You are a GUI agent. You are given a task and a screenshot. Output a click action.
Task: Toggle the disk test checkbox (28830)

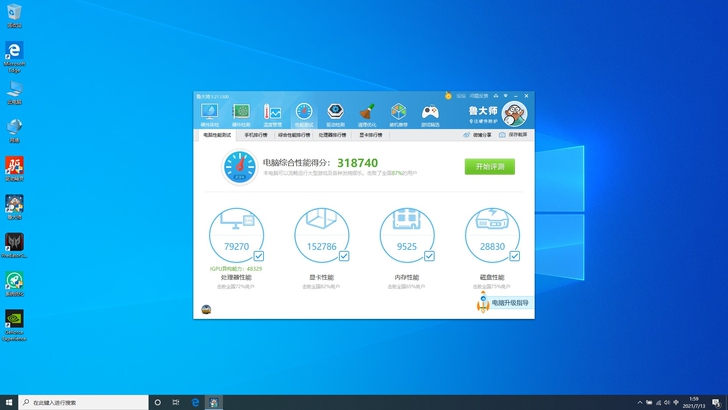[514, 256]
